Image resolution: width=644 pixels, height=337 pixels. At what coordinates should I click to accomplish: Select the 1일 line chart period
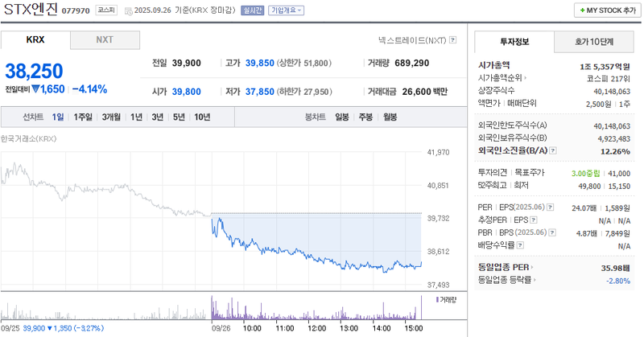tap(57, 117)
